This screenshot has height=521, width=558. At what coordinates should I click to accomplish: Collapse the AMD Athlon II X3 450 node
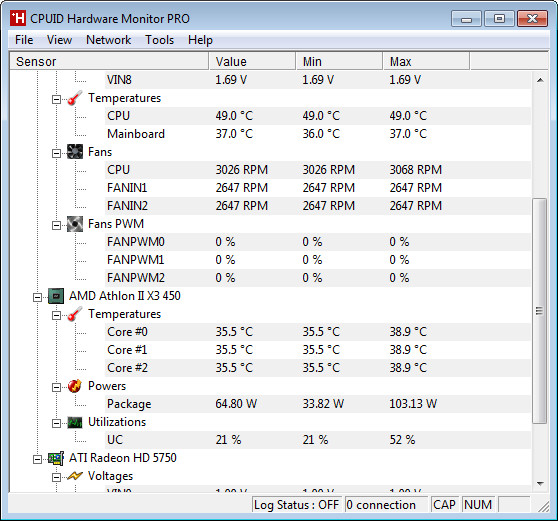pos(37,297)
